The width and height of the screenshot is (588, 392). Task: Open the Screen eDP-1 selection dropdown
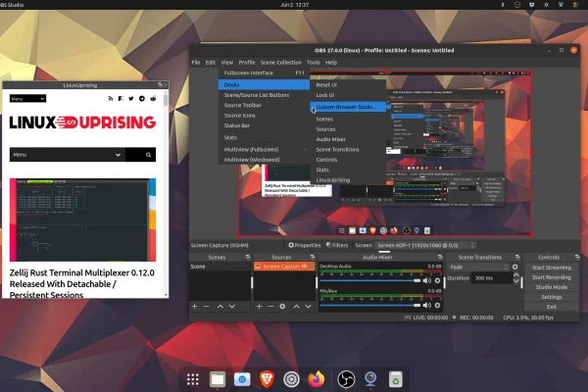425,245
